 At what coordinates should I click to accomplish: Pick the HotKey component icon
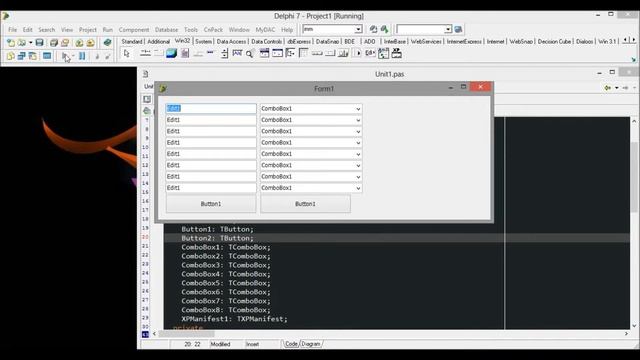237,53
